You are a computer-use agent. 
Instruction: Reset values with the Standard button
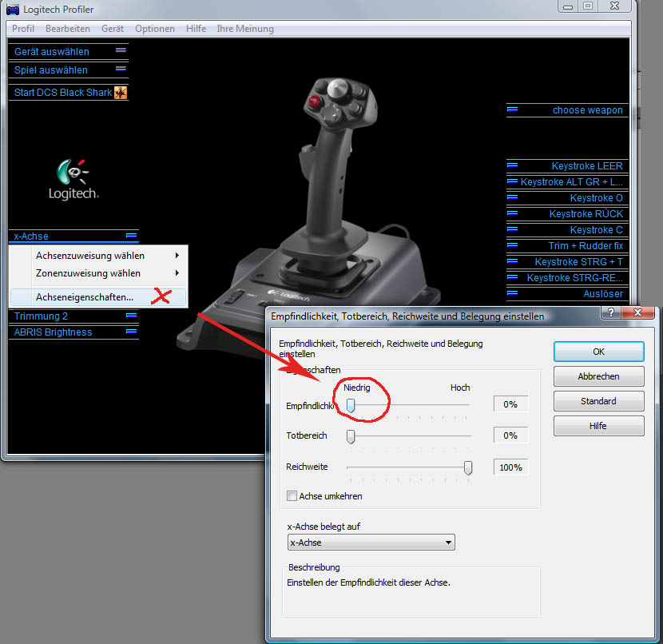[x=599, y=401]
